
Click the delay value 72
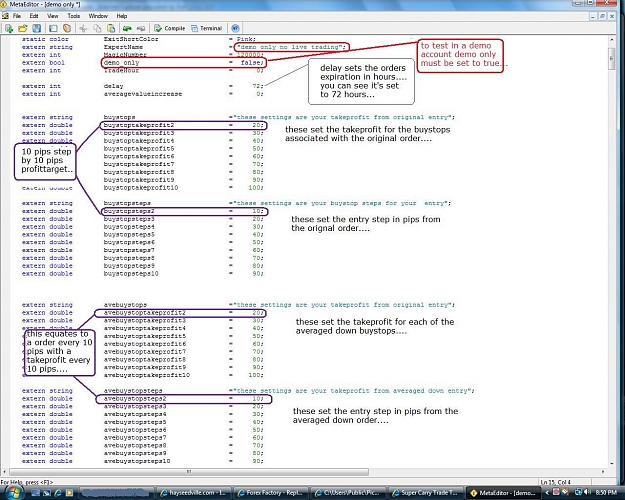click(x=257, y=86)
